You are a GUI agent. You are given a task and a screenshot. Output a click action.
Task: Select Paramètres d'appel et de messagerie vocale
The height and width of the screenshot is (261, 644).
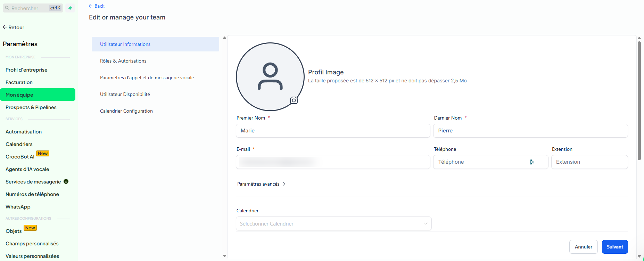tap(147, 78)
